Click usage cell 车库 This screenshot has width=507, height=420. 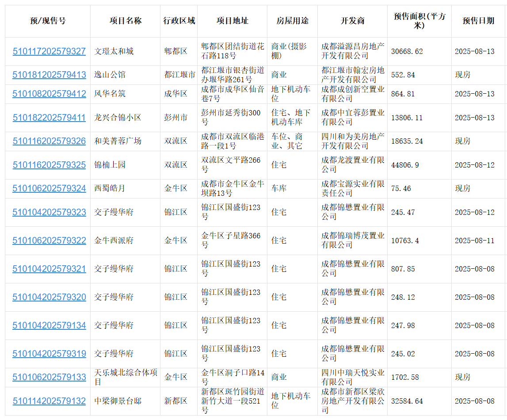pyautogui.click(x=279, y=188)
